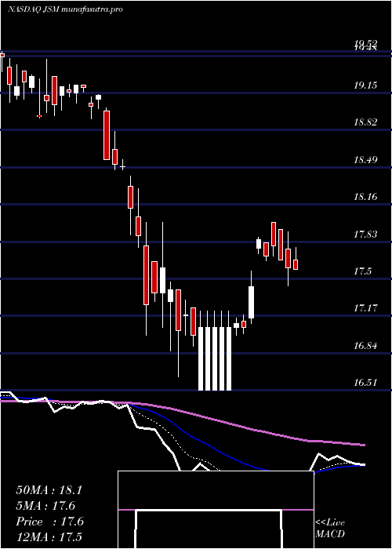392x549 pixels.
Task: Click the NASDAQ JSM munafasutra.pro title text
Action: point(65,9)
